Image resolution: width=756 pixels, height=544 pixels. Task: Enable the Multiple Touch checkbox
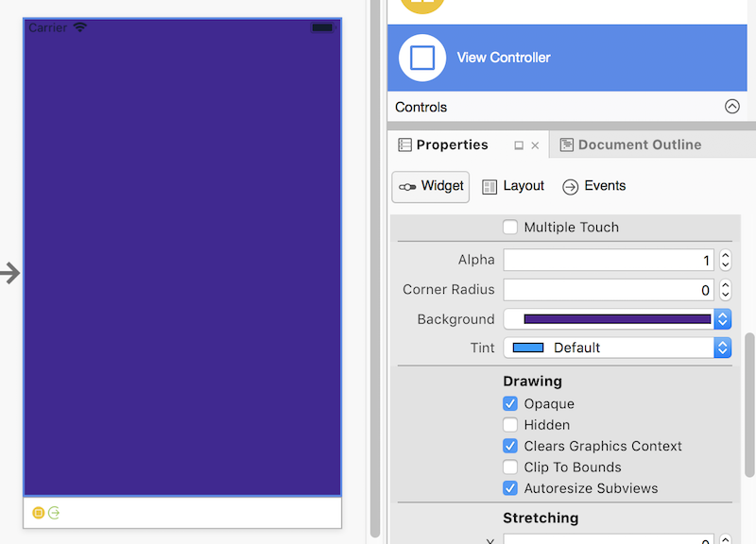(510, 227)
